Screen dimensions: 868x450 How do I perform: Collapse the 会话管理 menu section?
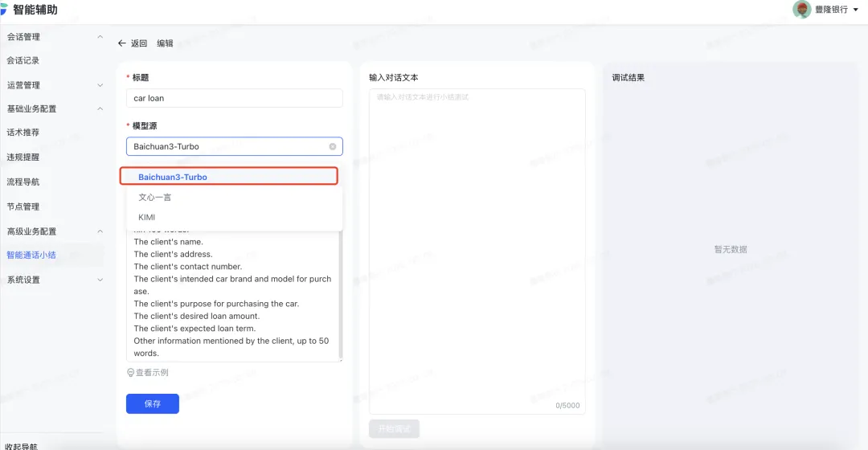(x=100, y=37)
